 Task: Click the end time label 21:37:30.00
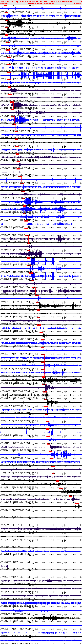(78, 3)
